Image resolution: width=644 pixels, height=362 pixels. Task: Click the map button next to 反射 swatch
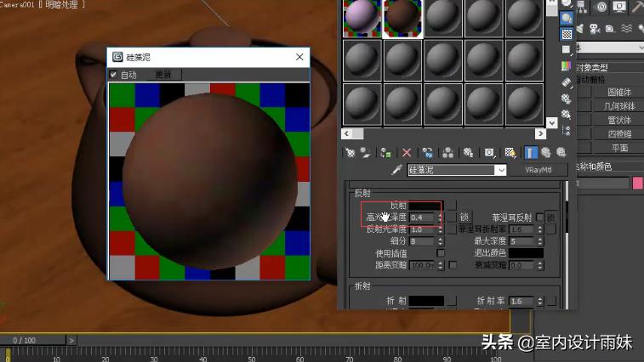tap(451, 205)
